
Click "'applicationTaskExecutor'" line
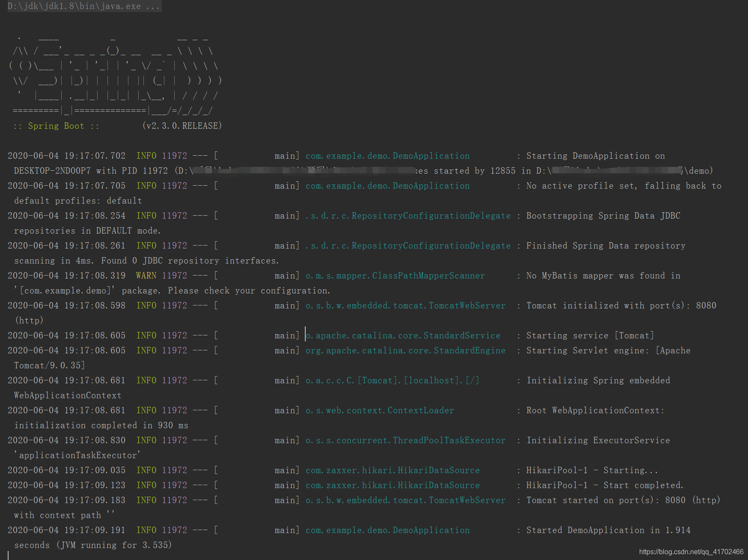(77, 455)
